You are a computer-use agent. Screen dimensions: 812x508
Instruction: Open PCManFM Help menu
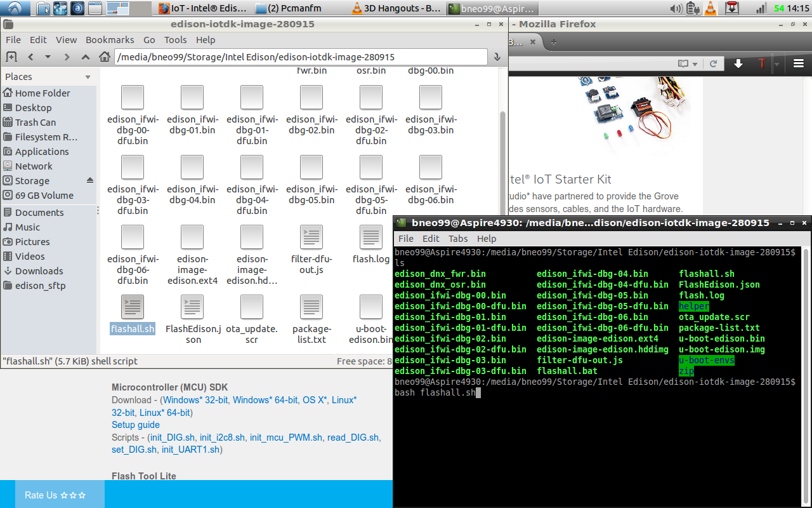pos(206,39)
